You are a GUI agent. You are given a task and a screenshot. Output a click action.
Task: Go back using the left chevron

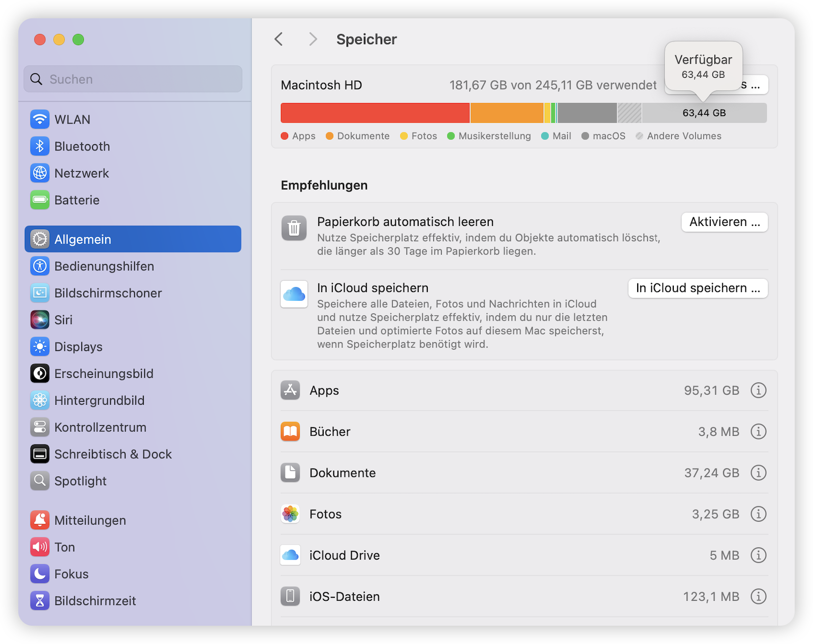[279, 39]
